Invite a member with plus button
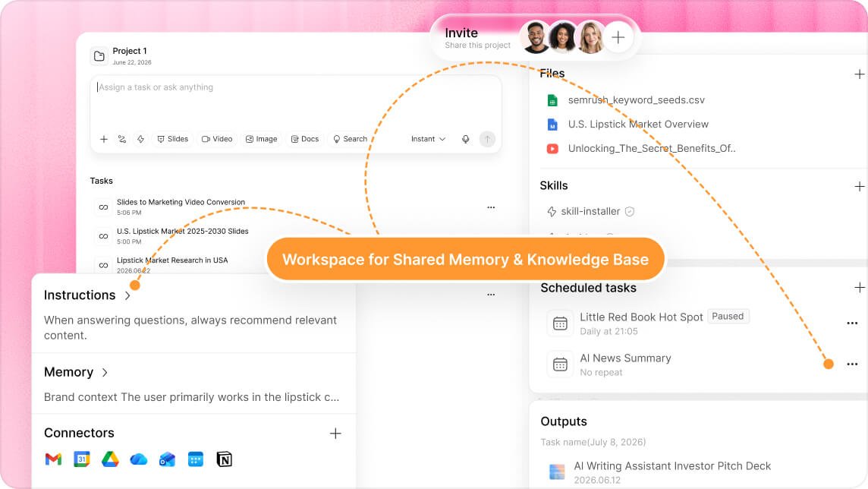This screenshot has height=489, width=868. pyautogui.click(x=618, y=37)
